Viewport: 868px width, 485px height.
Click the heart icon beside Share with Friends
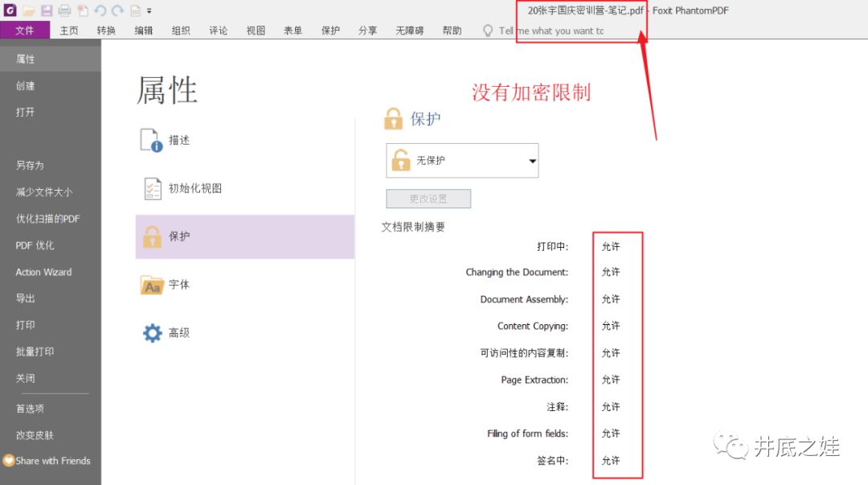click(x=8, y=461)
